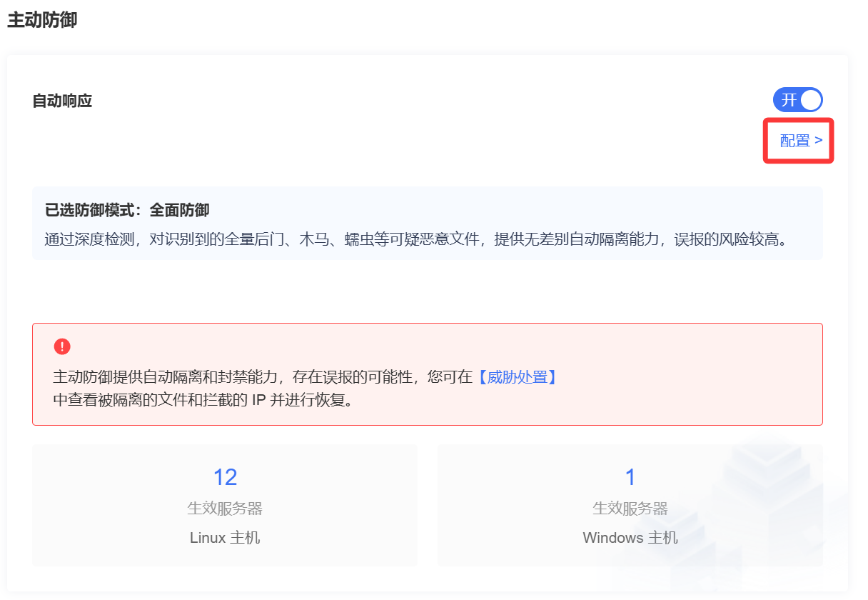Click the Windows 主机 label
Image resolution: width=868 pixels, height=600 pixels.
(x=630, y=538)
